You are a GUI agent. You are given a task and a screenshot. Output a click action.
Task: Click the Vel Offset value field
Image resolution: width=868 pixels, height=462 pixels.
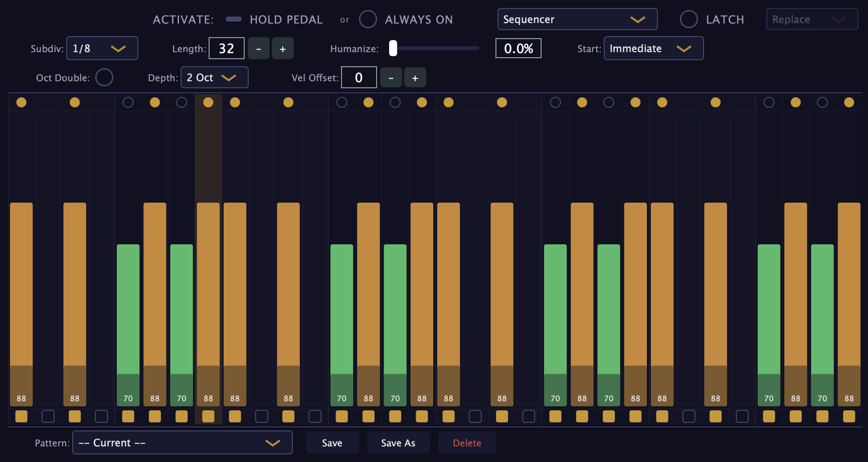pos(359,78)
